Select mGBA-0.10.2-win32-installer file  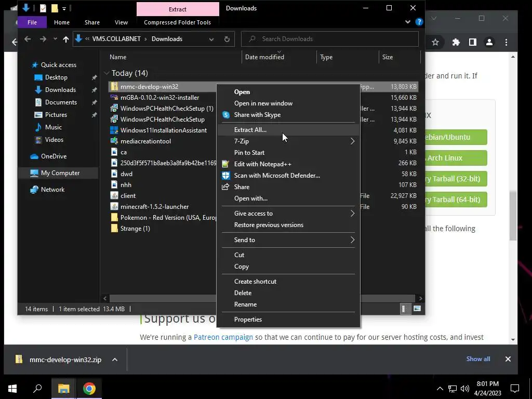tap(160, 97)
